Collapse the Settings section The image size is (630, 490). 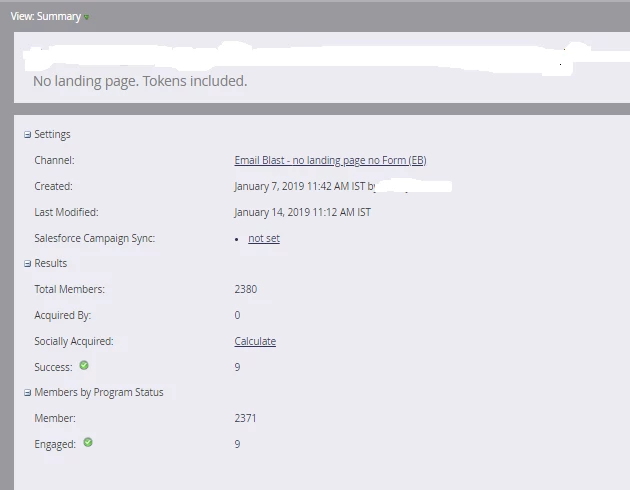click(27, 135)
